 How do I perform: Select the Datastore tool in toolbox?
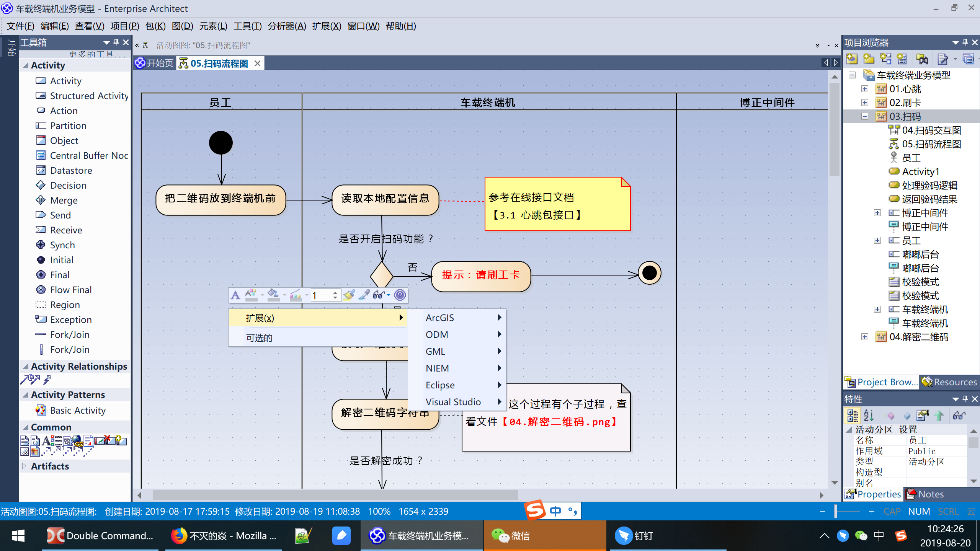[71, 170]
